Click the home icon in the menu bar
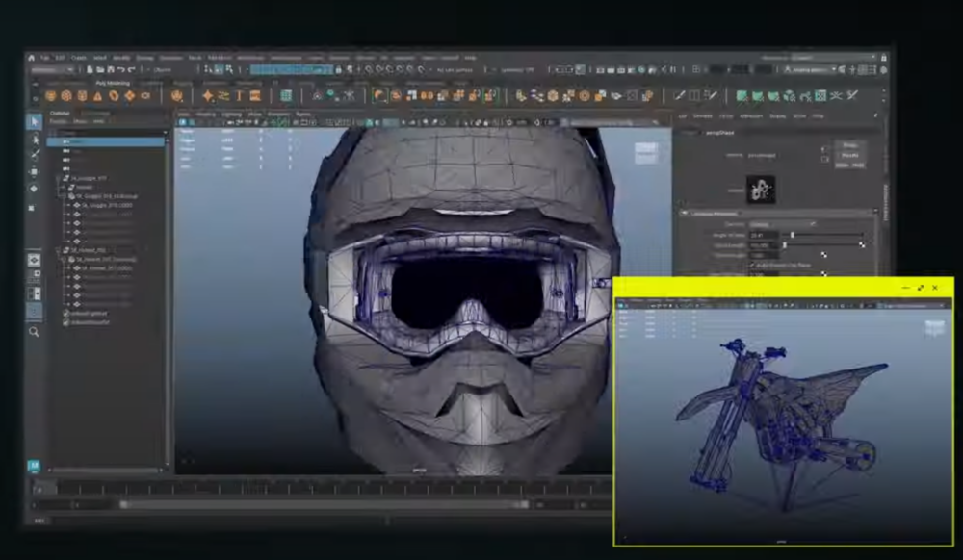This screenshot has height=560, width=963. (x=32, y=58)
